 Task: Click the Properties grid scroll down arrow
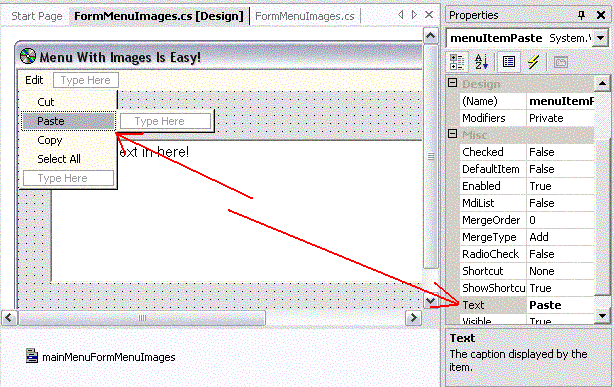pyautogui.click(x=602, y=316)
